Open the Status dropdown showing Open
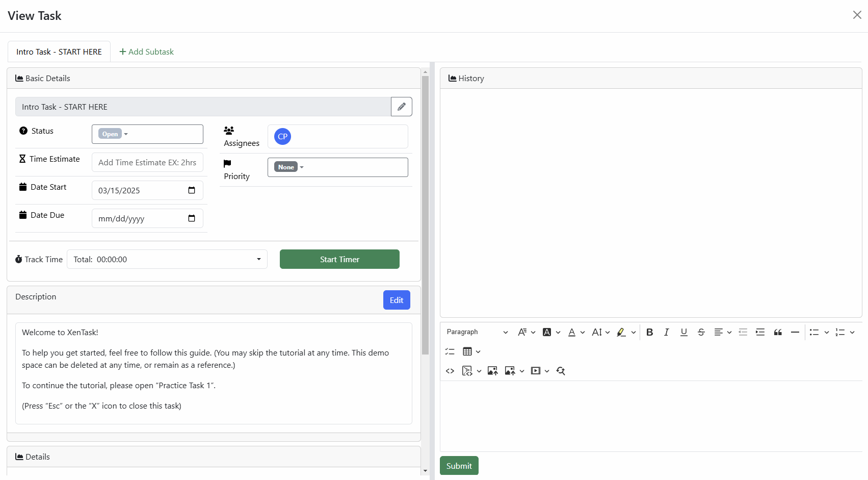The height and width of the screenshot is (480, 868). coord(147,134)
